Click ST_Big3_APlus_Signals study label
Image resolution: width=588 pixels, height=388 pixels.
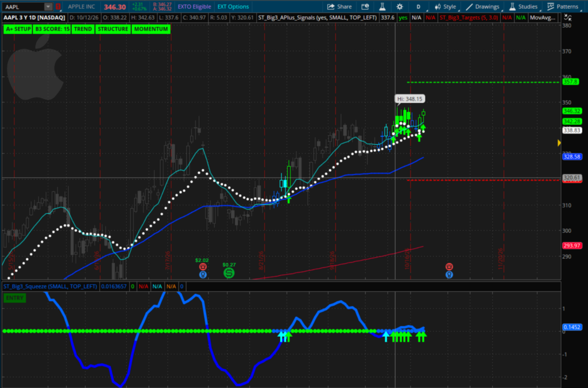tap(318, 18)
